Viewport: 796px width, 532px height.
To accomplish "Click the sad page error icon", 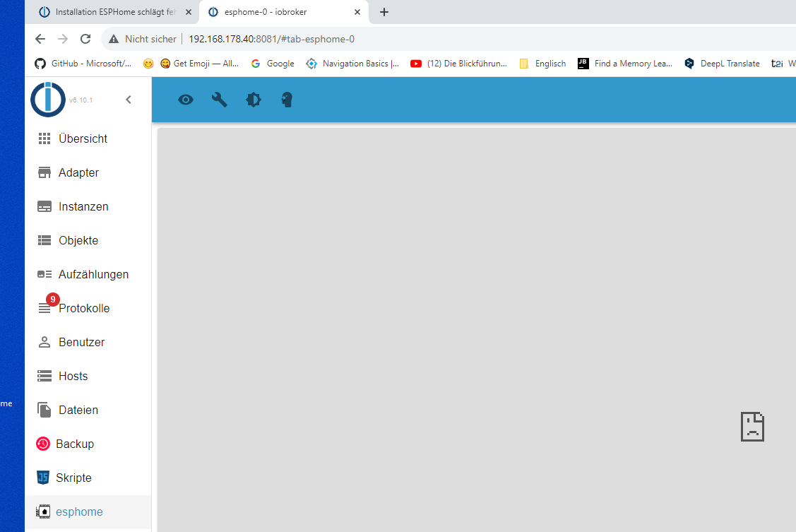I will tap(752, 427).
